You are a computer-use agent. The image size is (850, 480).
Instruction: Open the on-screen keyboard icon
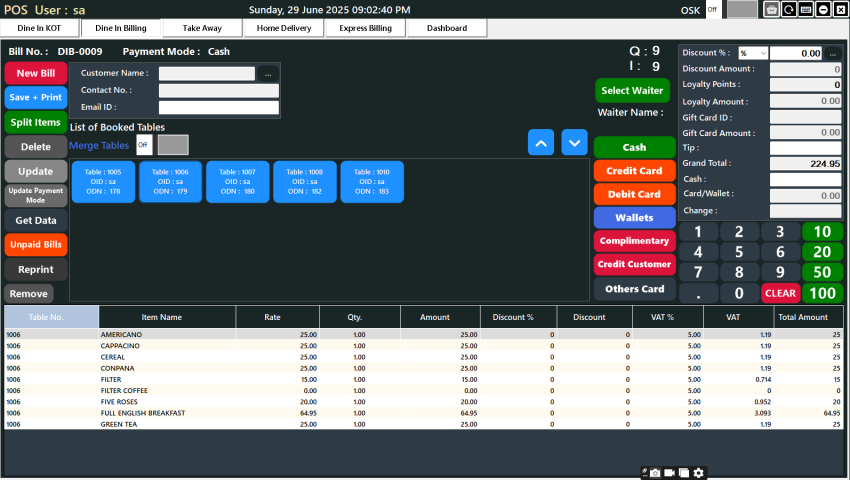click(x=805, y=9)
